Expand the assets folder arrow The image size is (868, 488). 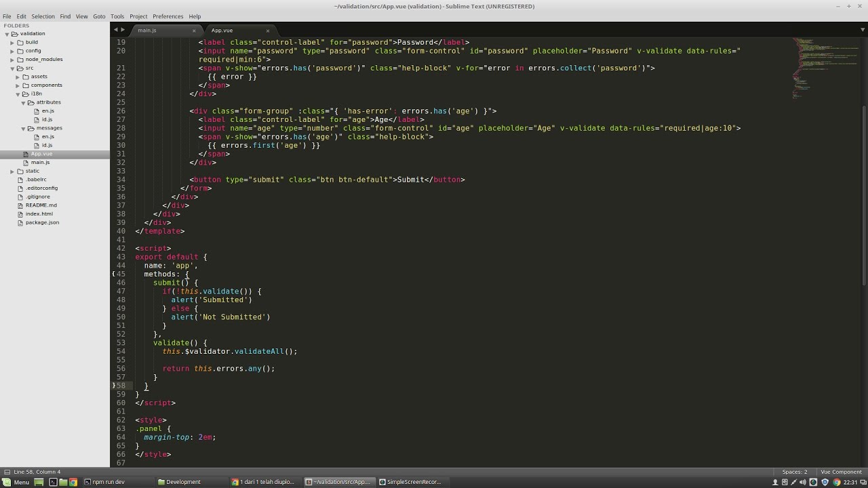click(18, 77)
